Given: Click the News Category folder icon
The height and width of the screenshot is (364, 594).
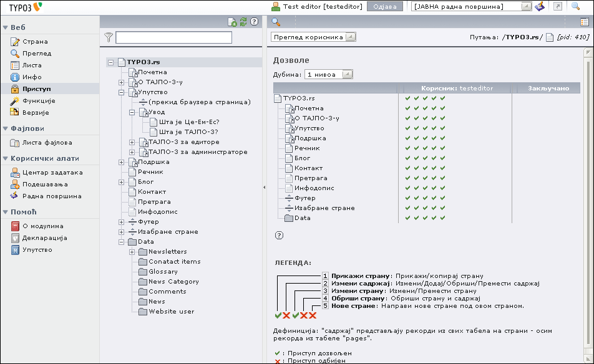Looking at the screenshot, I should pyautogui.click(x=143, y=282).
